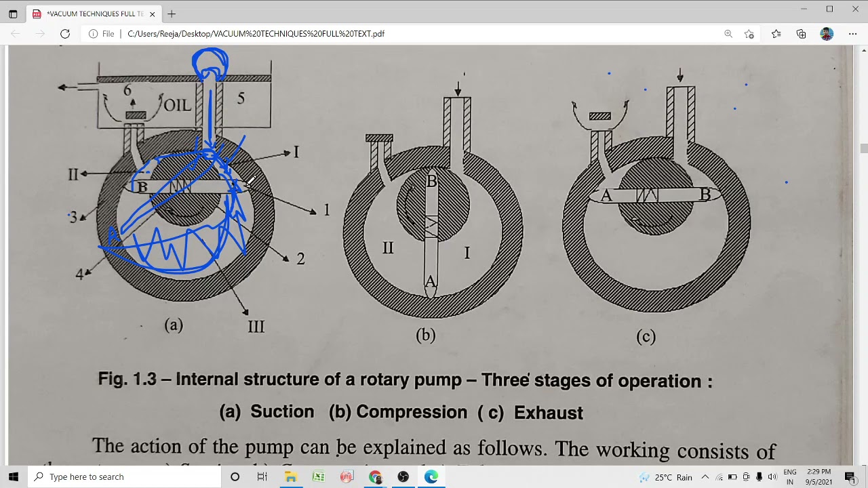Close the VACUUM TECHNIQUES tab

(x=153, y=14)
